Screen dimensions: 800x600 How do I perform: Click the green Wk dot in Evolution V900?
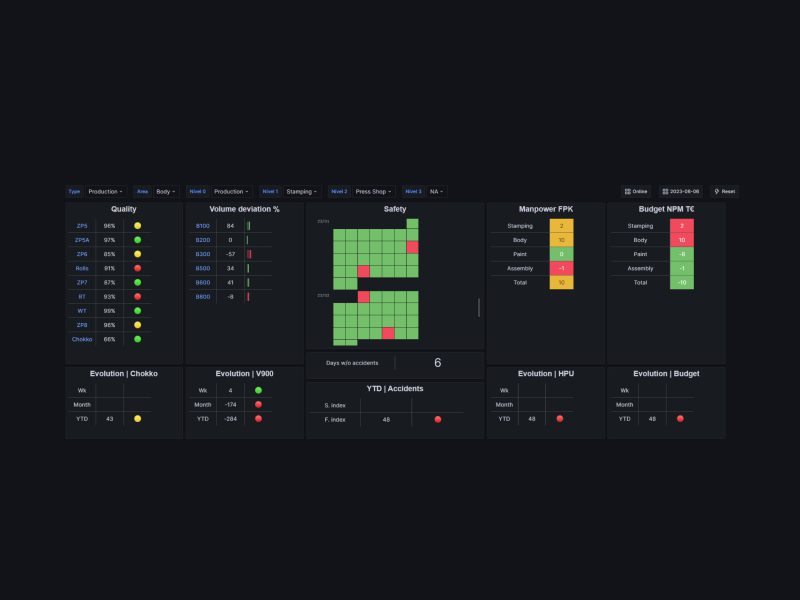(258, 390)
